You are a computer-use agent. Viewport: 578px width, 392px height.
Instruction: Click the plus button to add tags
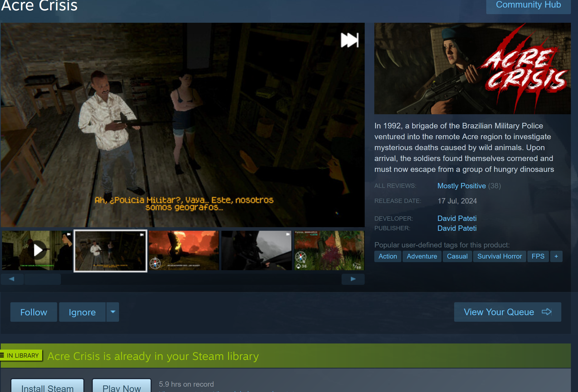(556, 256)
